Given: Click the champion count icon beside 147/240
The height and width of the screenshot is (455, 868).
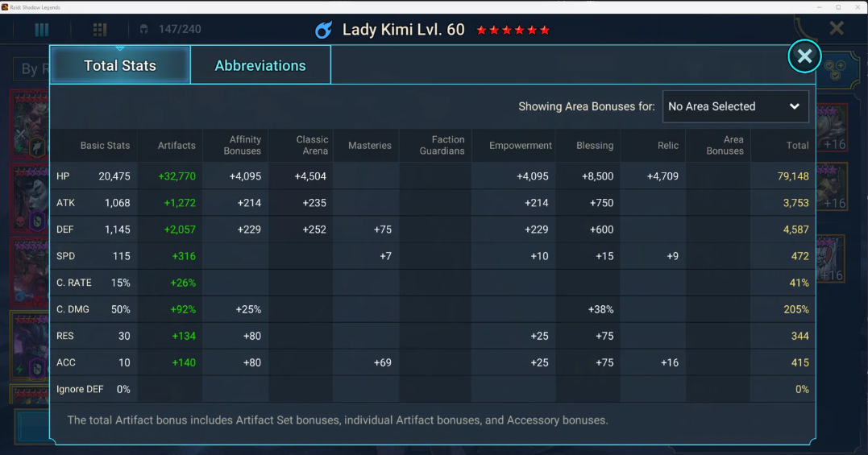Looking at the screenshot, I should (x=144, y=29).
